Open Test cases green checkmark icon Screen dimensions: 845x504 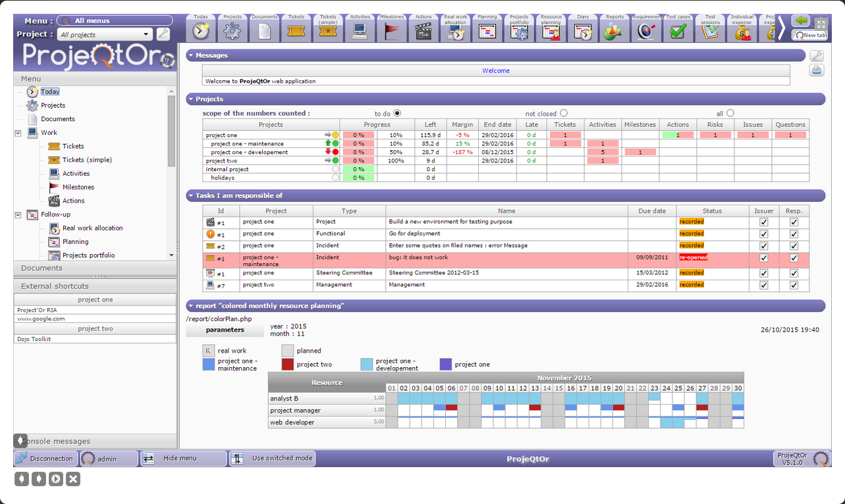coord(678,31)
